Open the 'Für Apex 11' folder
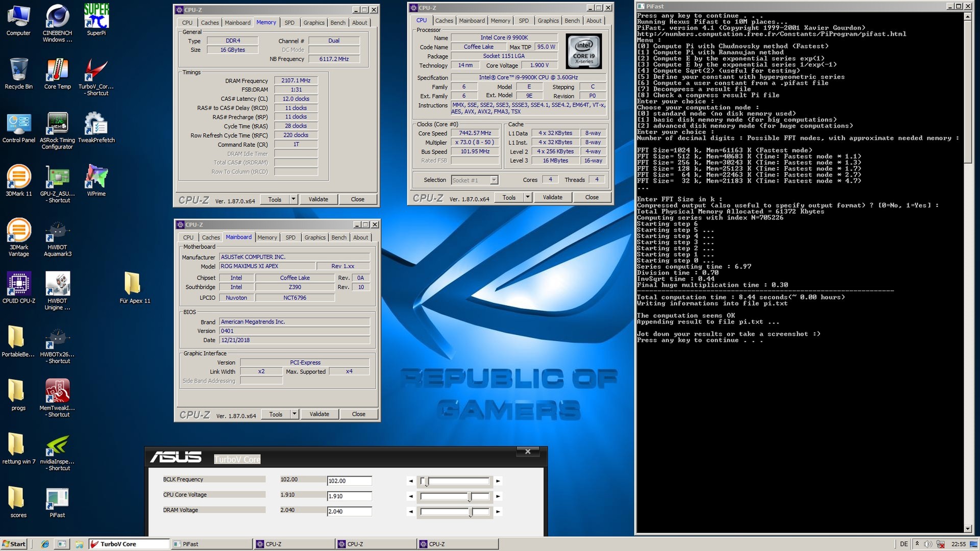Screen dimensions: 980x551 [x=135, y=288]
